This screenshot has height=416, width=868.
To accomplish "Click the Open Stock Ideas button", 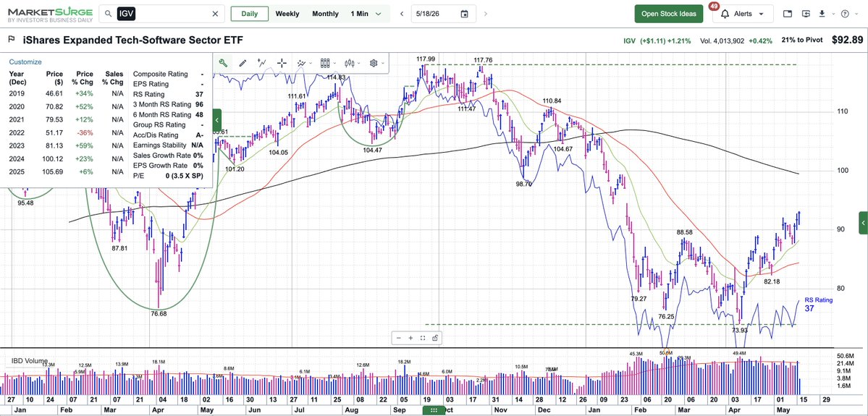I will [669, 14].
